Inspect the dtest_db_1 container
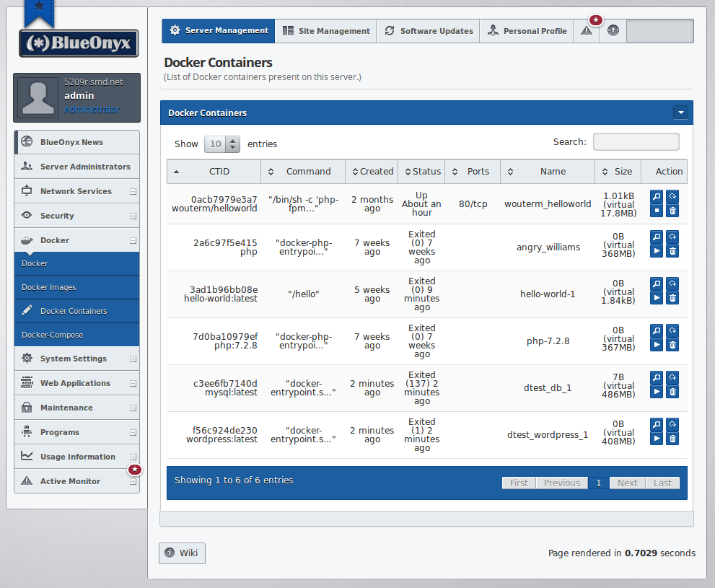The image size is (715, 588). click(x=656, y=377)
